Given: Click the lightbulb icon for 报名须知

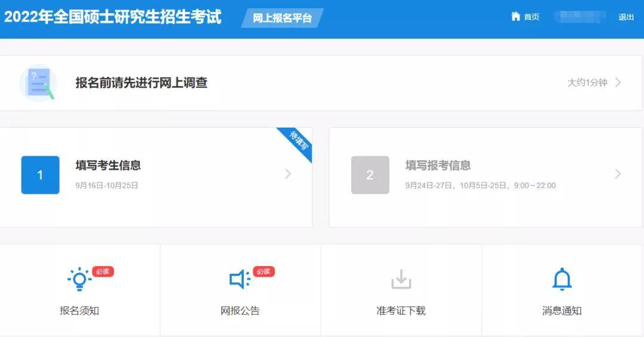Looking at the screenshot, I should [x=79, y=279].
